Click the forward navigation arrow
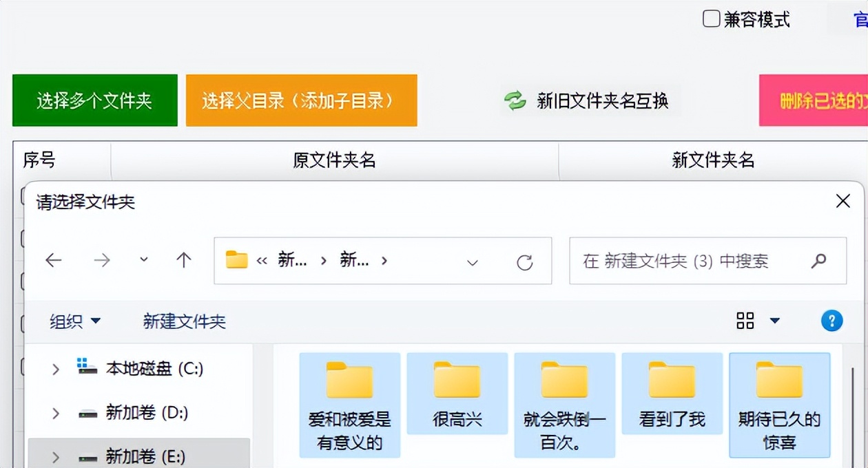 click(102, 261)
